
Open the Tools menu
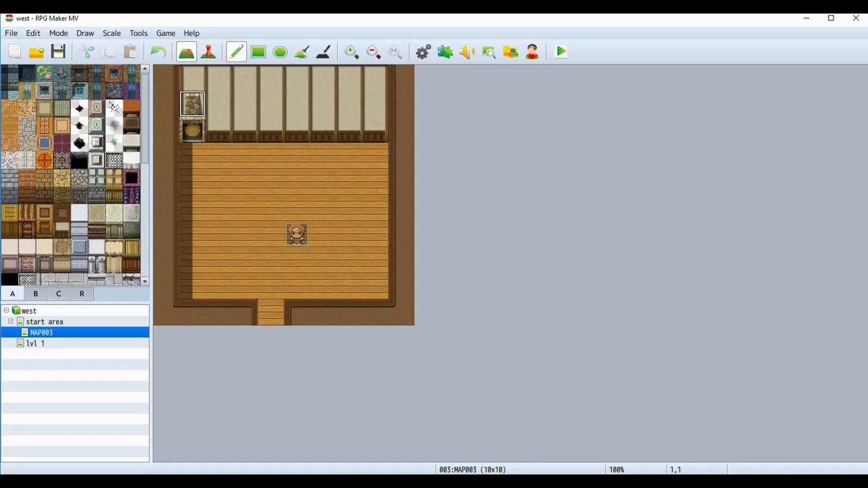coord(138,33)
